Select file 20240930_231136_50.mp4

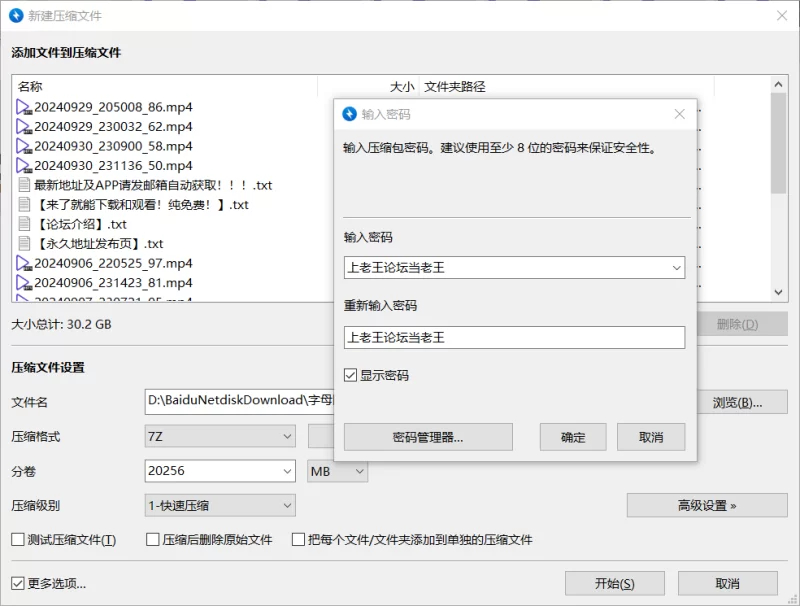pyautogui.click(x=113, y=165)
